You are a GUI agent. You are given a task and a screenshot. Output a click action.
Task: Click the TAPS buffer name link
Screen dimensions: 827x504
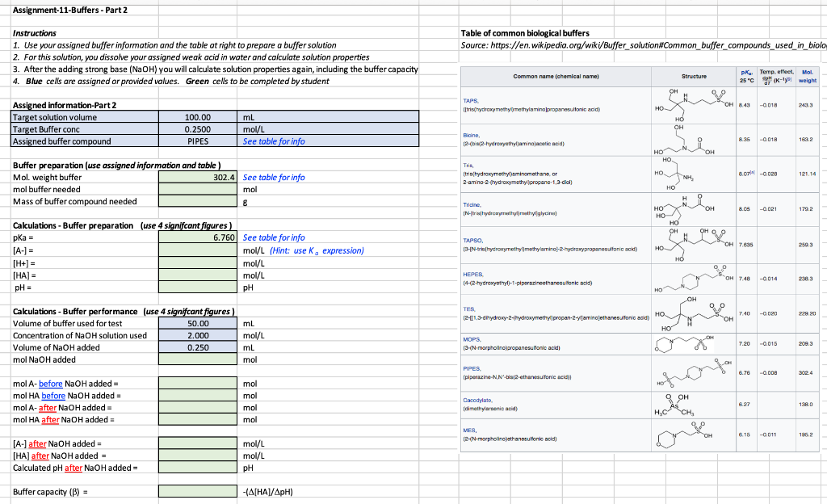point(471,101)
